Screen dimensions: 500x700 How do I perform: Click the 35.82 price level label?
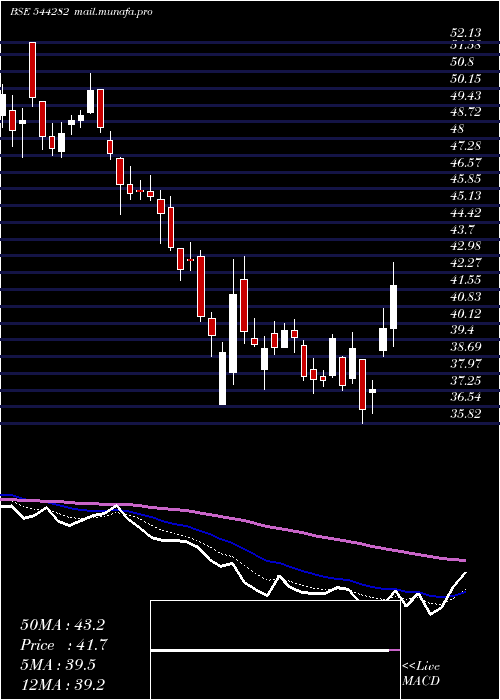pyautogui.click(x=466, y=414)
